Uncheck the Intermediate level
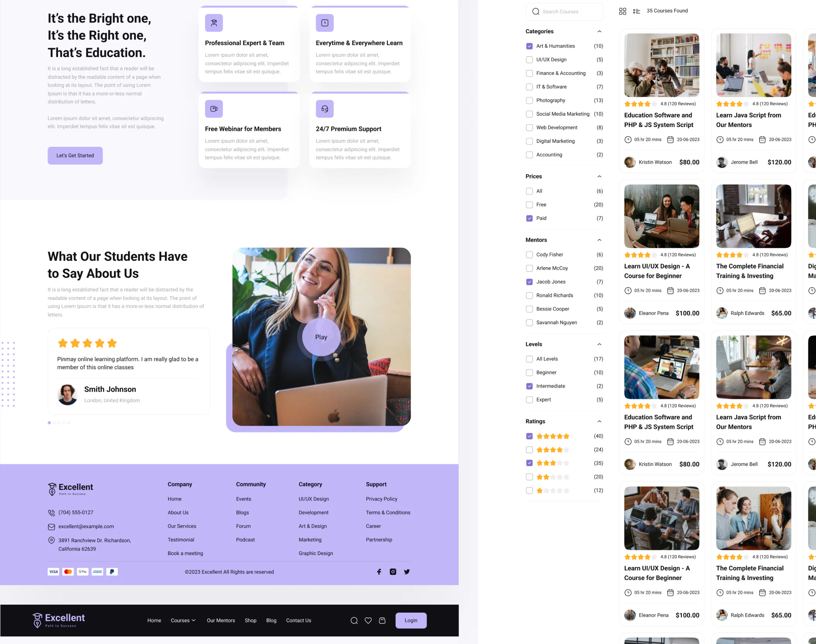The width and height of the screenshot is (816, 644). (529, 386)
